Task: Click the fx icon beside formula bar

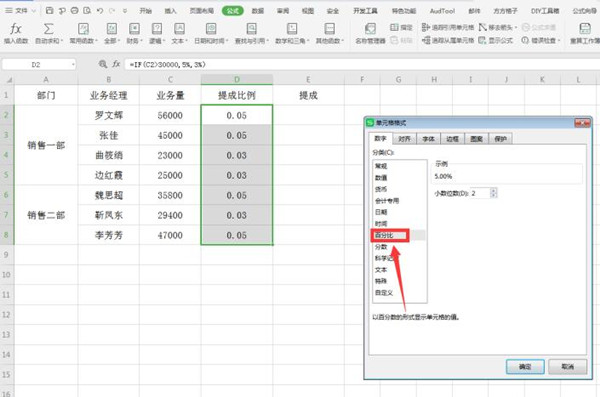Action: 116,64
